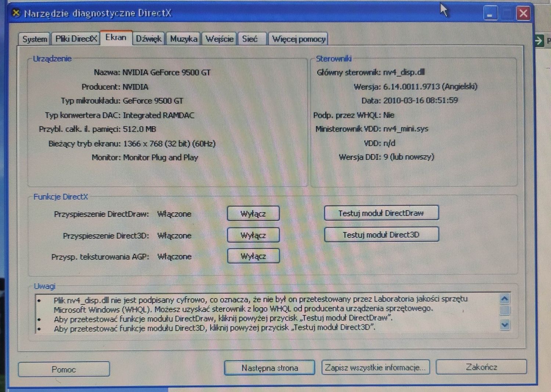The height and width of the screenshot is (392, 551).
Task: Switch to the System tab
Action: tap(34, 39)
